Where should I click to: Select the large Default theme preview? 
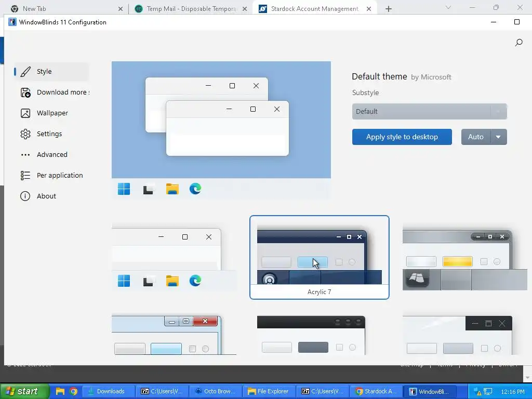click(x=221, y=130)
